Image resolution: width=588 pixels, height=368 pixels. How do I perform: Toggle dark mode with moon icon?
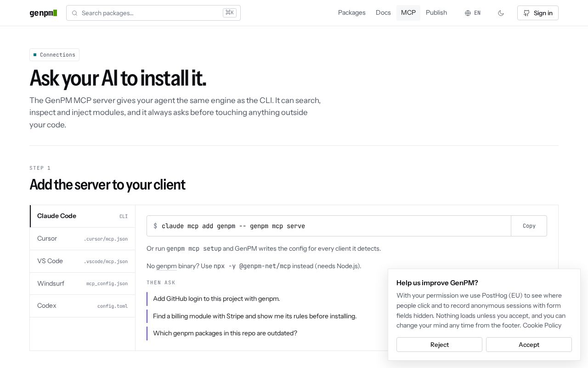point(501,13)
